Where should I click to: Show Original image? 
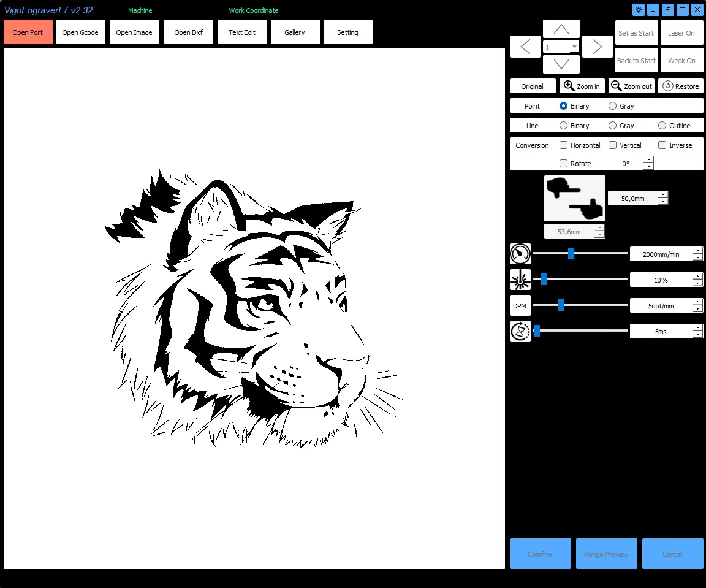pos(532,86)
